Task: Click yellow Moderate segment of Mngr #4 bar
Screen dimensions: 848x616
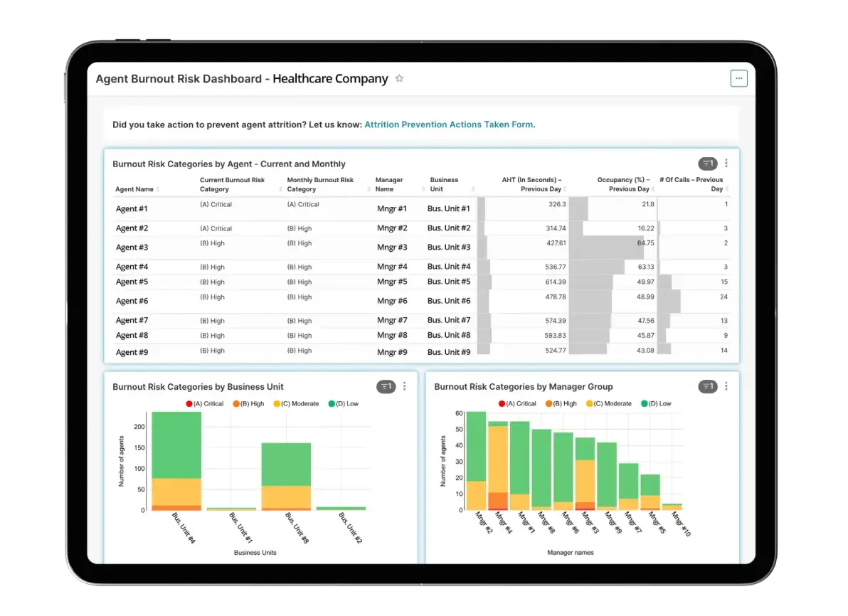Action: (497, 460)
